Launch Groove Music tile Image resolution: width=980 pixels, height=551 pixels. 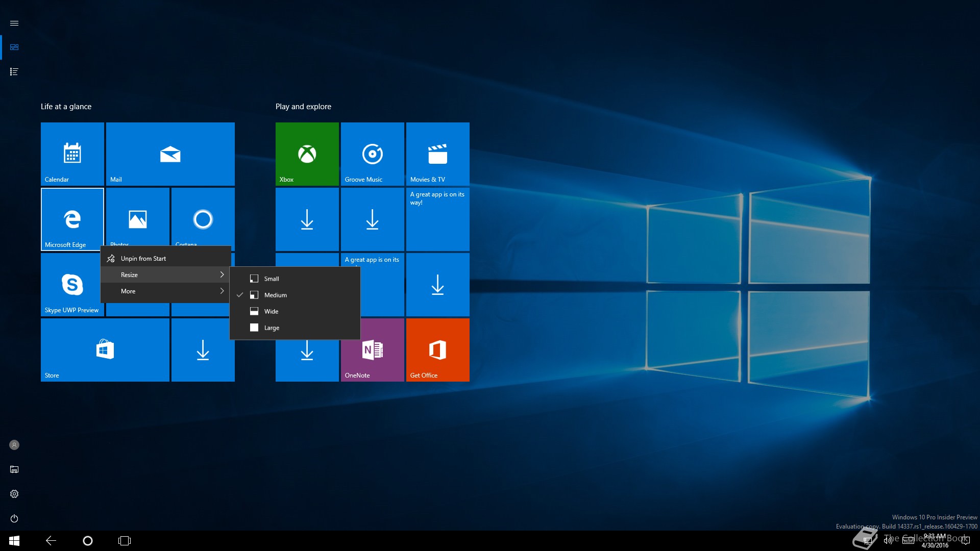(x=372, y=154)
